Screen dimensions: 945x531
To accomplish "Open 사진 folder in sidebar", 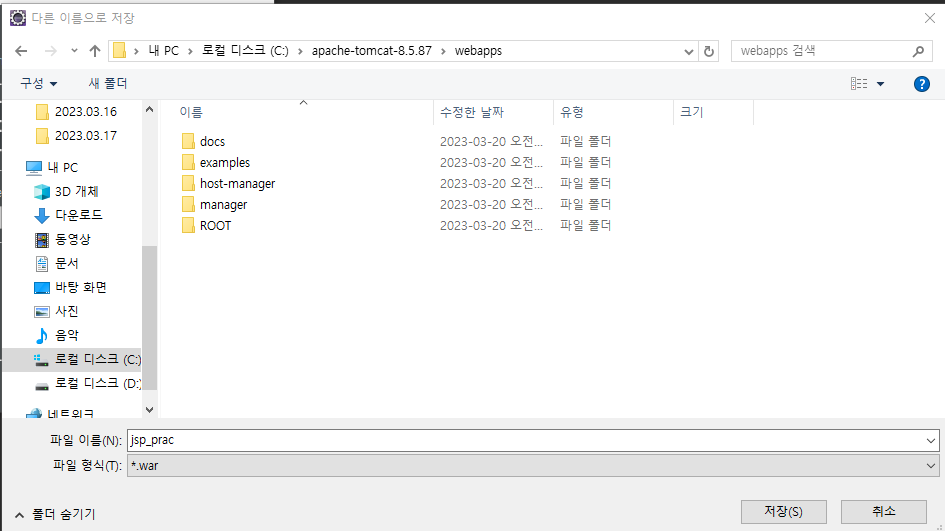I will pos(57,312).
